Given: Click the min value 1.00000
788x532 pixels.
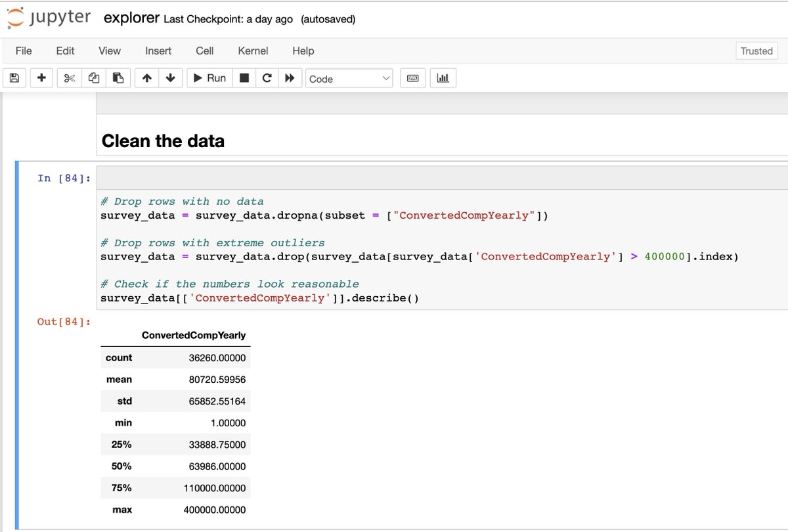Looking at the screenshot, I should click(x=229, y=423).
